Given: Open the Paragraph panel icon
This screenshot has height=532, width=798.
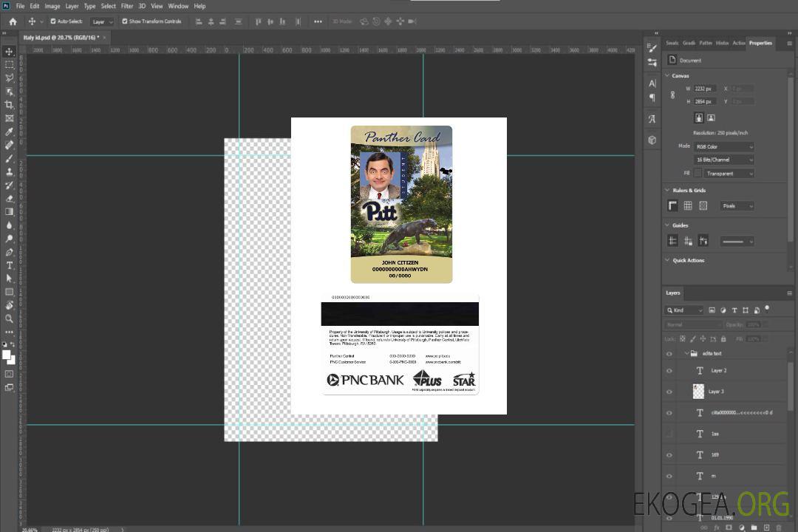Looking at the screenshot, I should point(652,98).
